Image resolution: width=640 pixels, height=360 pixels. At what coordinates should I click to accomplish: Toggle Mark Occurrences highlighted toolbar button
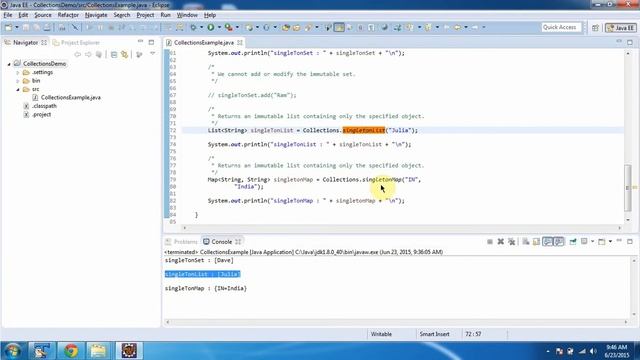coord(339,27)
